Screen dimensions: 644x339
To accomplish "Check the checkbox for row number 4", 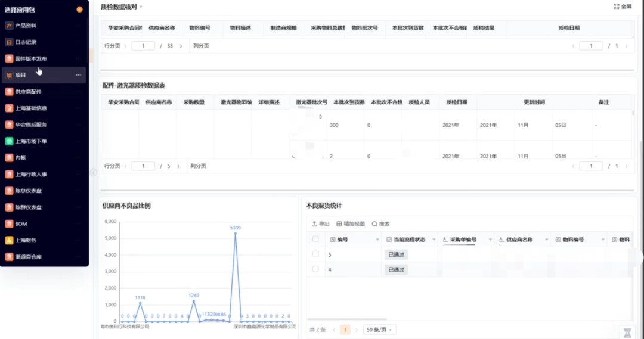I will pyautogui.click(x=315, y=269).
